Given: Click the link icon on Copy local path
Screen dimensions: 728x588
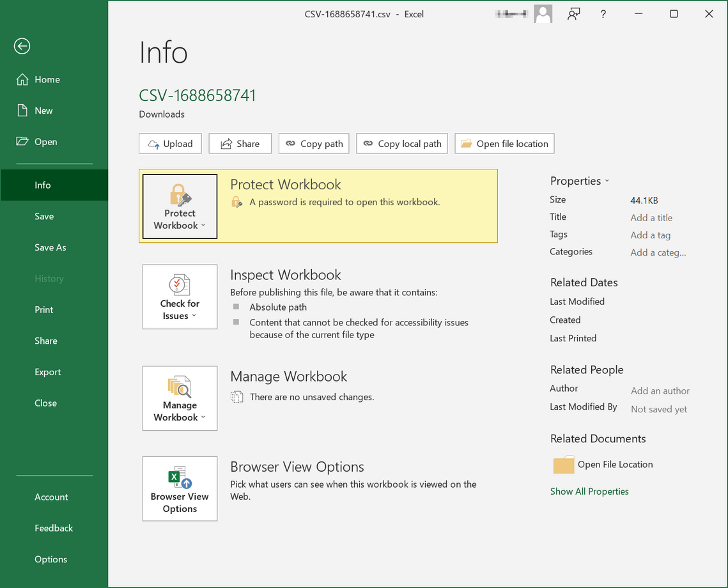Looking at the screenshot, I should (368, 143).
